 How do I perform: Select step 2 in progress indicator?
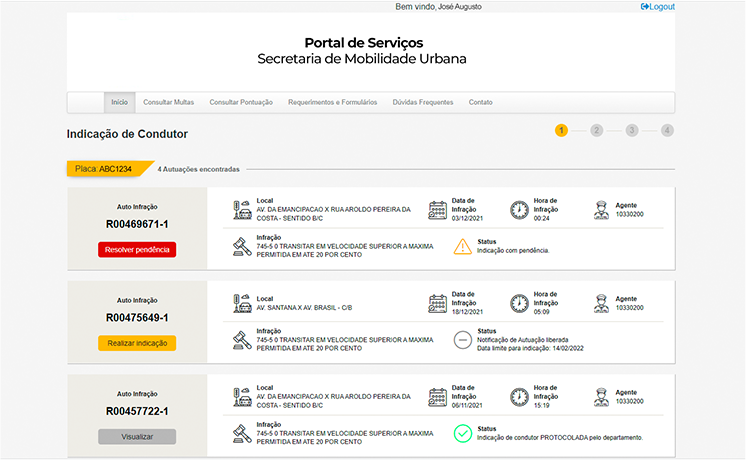pyautogui.click(x=597, y=130)
